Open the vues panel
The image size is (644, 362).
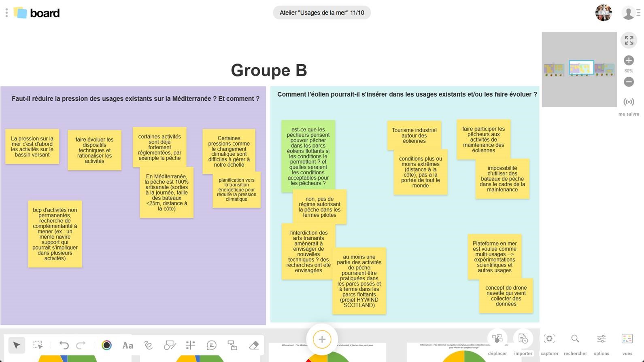pyautogui.click(x=627, y=343)
